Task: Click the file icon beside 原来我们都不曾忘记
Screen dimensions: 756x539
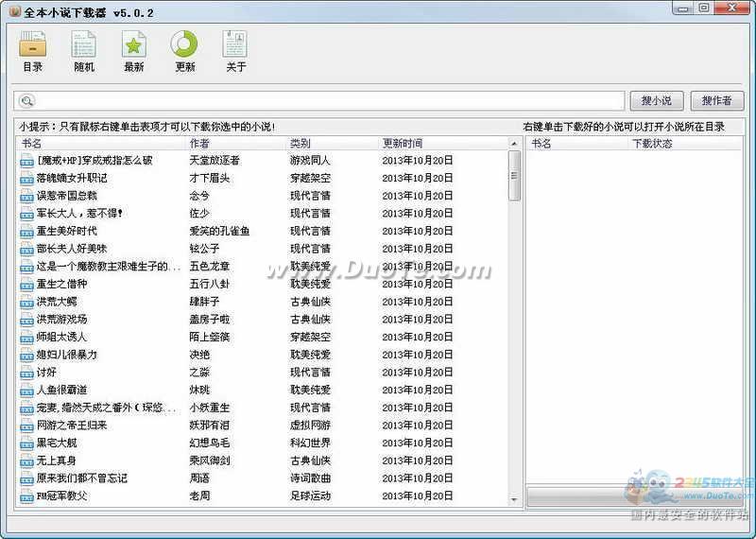Action: pos(26,479)
